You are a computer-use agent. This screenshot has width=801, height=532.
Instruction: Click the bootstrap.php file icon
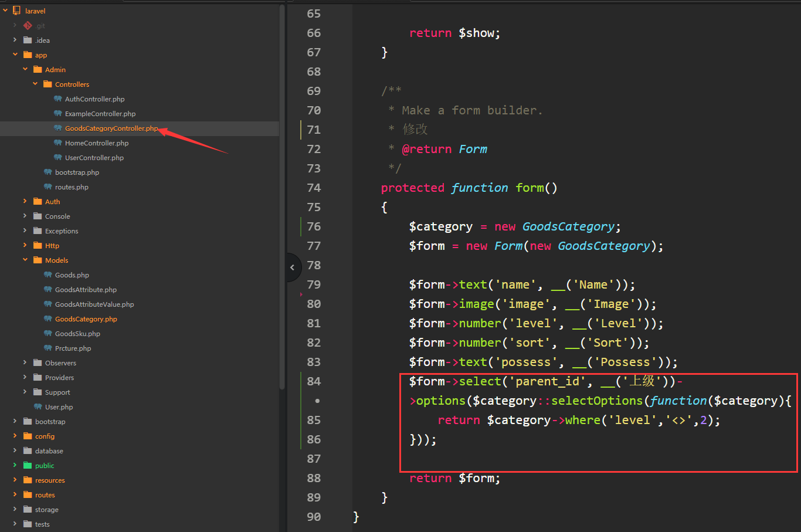point(47,172)
